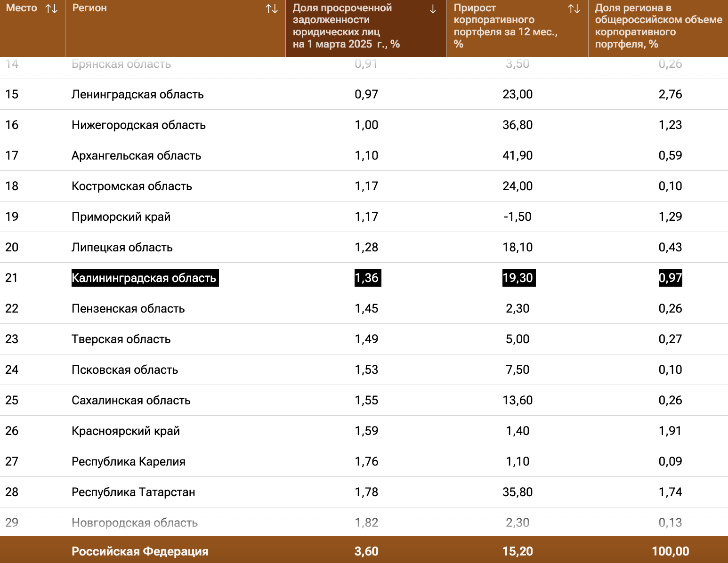
Task: Click the Регион column header label
Action: [89, 8]
